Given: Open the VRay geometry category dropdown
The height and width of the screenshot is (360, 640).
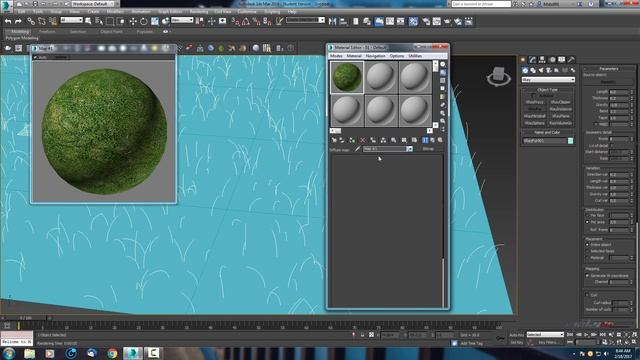Looking at the screenshot, I should pyautogui.click(x=548, y=80).
